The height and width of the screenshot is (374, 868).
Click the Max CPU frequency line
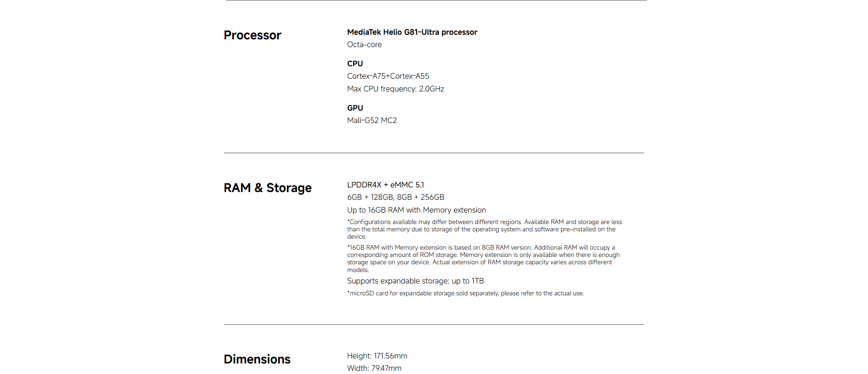(x=395, y=89)
